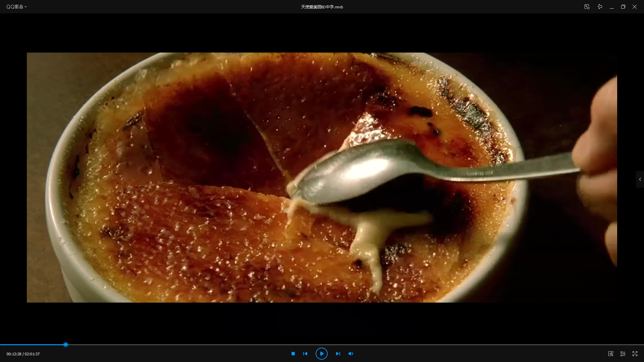Restore down the player window
This screenshot has width=644, height=362.
tap(623, 7)
